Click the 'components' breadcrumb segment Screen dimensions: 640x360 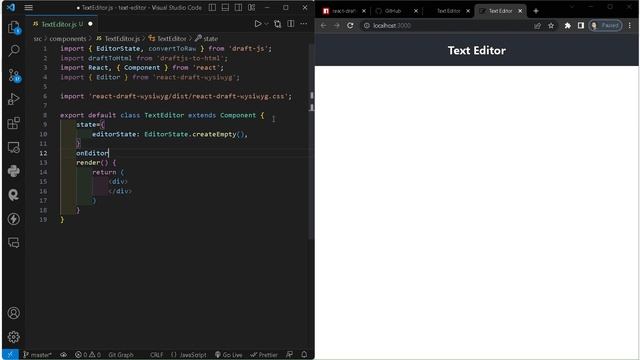tap(68, 39)
